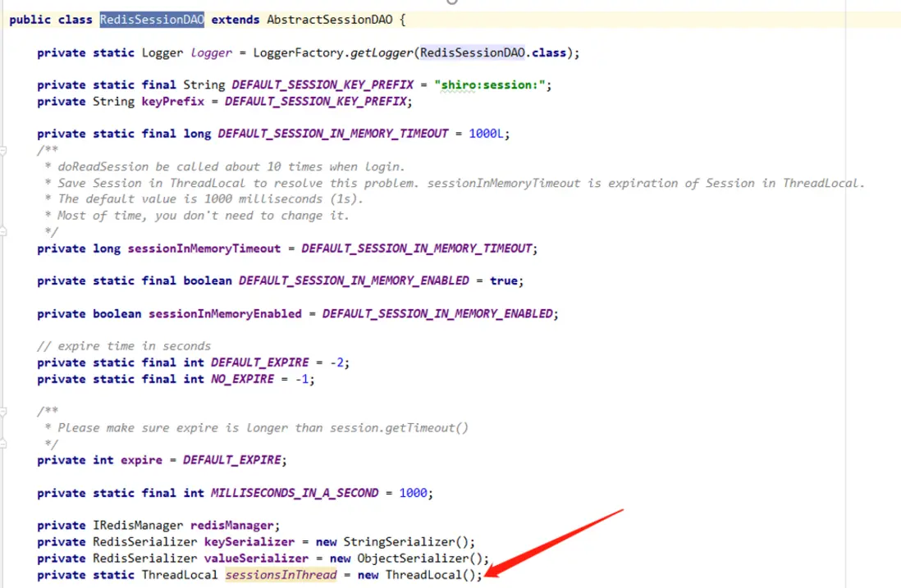
Task: Click the valueSerializer field name
Action: pyautogui.click(x=256, y=558)
